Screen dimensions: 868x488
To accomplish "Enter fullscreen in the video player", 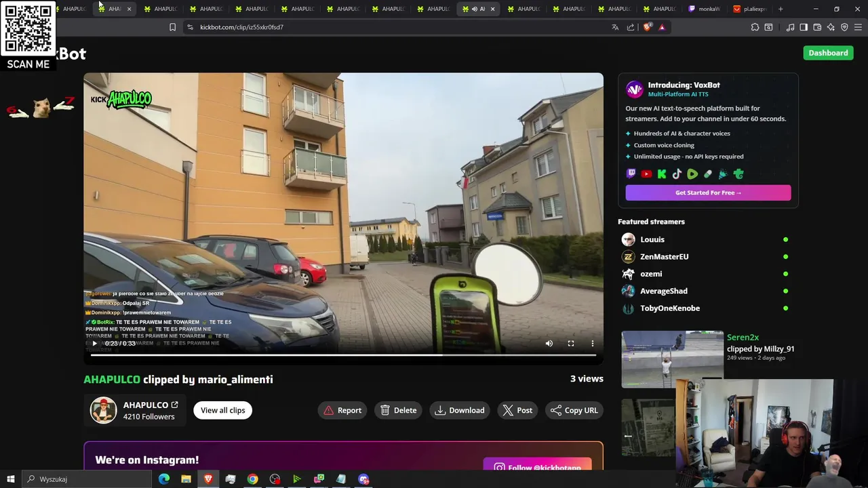I will pyautogui.click(x=571, y=344).
